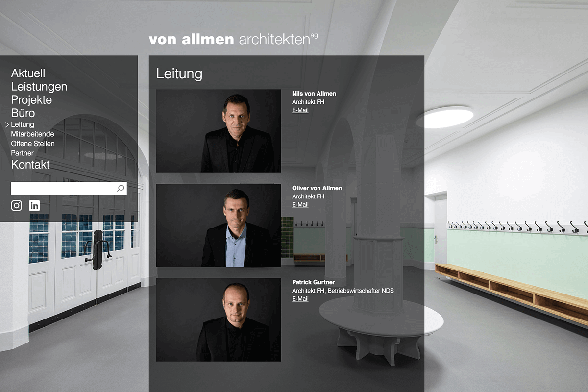This screenshot has width=588, height=392.
Task: Open Nils von Allmen portrait photo
Action: click(219, 131)
